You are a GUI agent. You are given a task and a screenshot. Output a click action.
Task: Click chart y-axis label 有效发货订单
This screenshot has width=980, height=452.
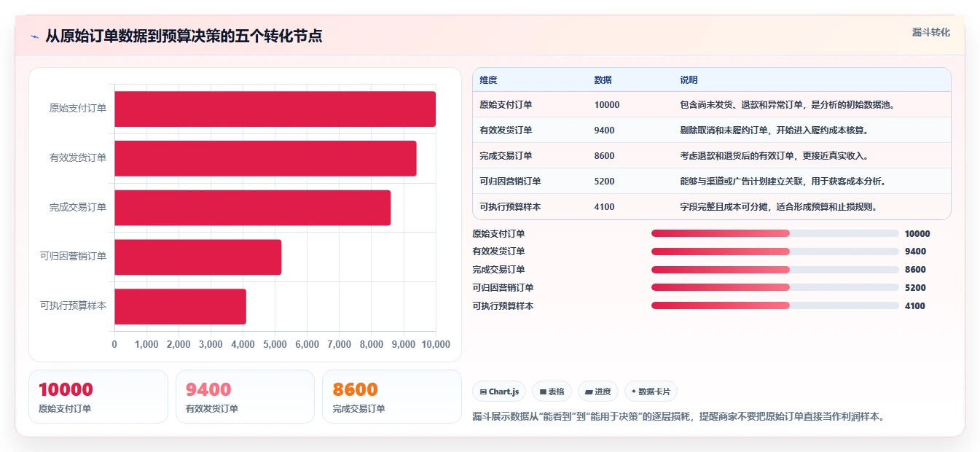78,158
